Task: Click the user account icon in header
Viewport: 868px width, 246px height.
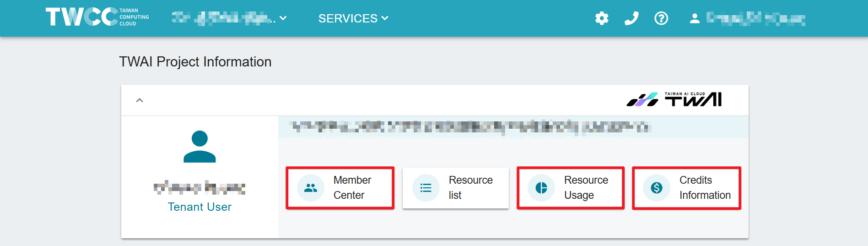Action: 695,18
